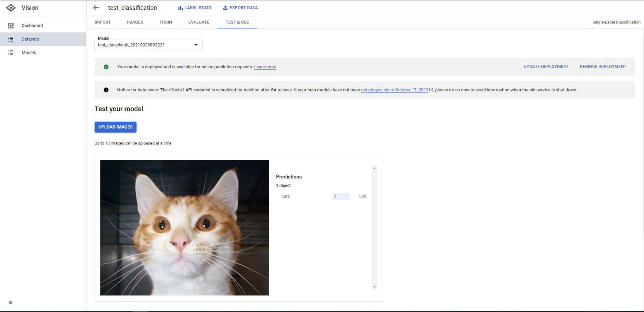Image resolution: width=644 pixels, height=312 pixels.
Task: Click the predictions panel scroll up arrow
Action: coord(374,169)
